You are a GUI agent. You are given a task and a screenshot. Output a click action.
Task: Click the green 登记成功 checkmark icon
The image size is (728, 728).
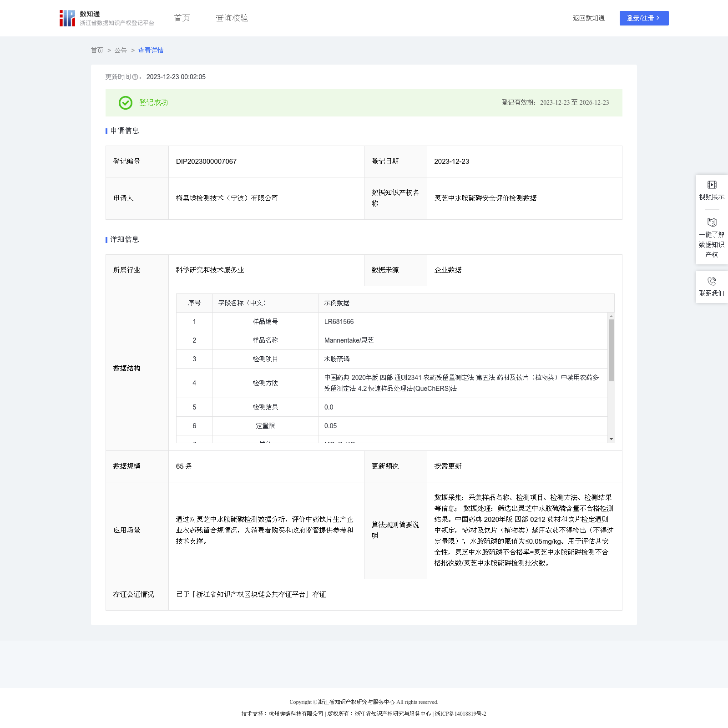point(126,103)
